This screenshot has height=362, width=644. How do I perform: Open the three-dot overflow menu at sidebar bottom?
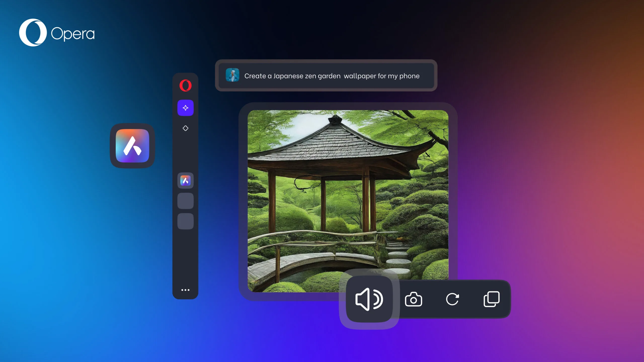click(185, 290)
